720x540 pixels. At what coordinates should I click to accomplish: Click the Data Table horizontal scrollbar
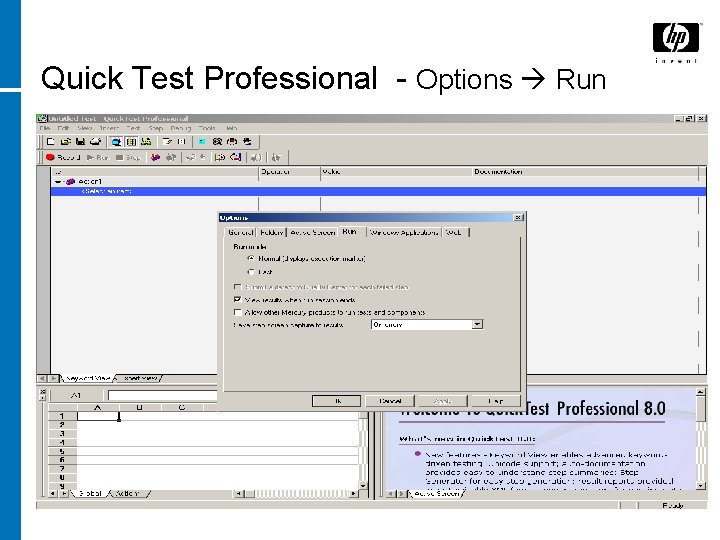click(297, 494)
